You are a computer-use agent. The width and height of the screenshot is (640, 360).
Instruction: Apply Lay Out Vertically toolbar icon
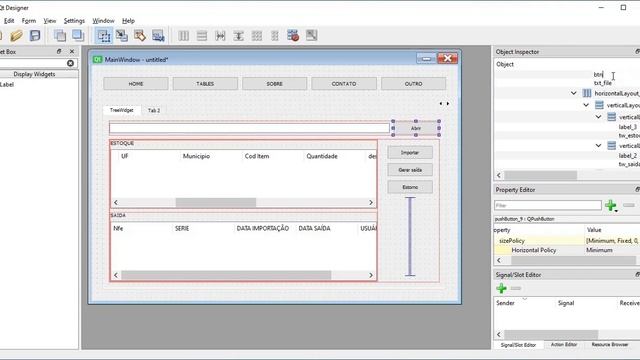(202, 36)
